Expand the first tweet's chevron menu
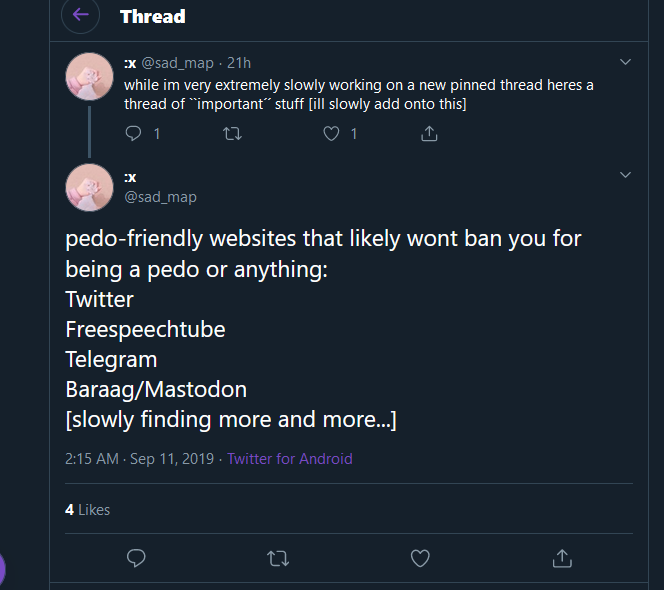This screenshot has width=664, height=590. (x=625, y=62)
